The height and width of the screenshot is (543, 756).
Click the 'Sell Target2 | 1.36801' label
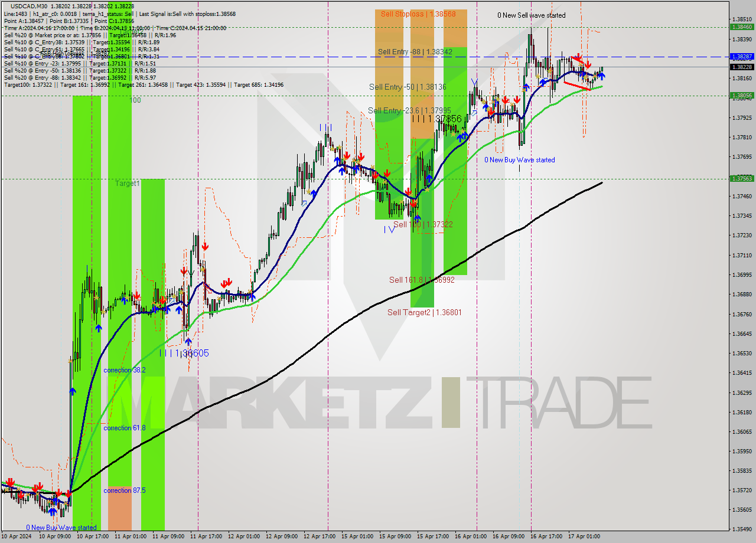[x=424, y=312]
